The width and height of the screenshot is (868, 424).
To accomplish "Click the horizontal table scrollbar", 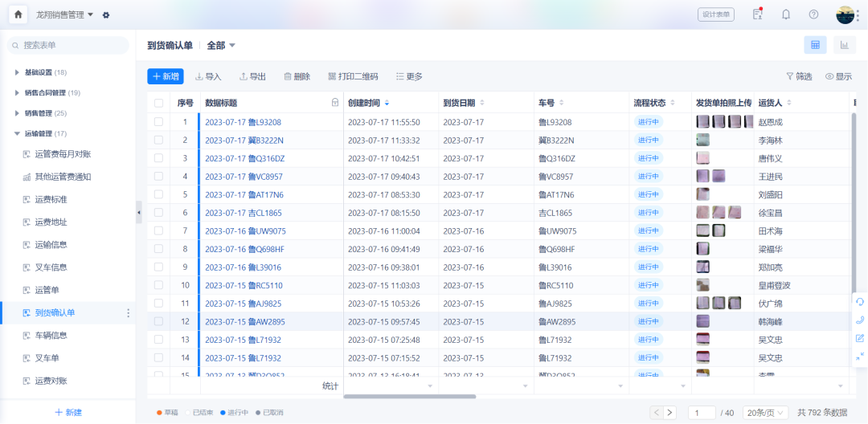I will point(410,397).
